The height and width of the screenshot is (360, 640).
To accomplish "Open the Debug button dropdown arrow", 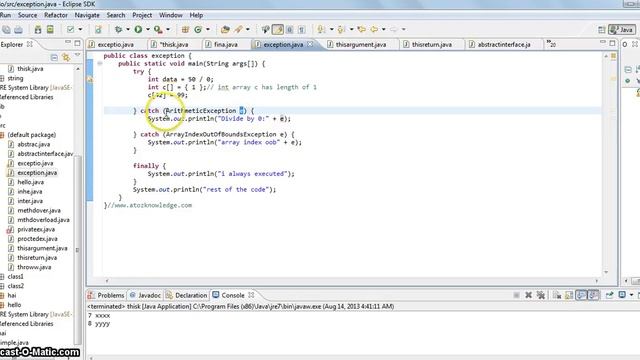I will tap(128, 29).
